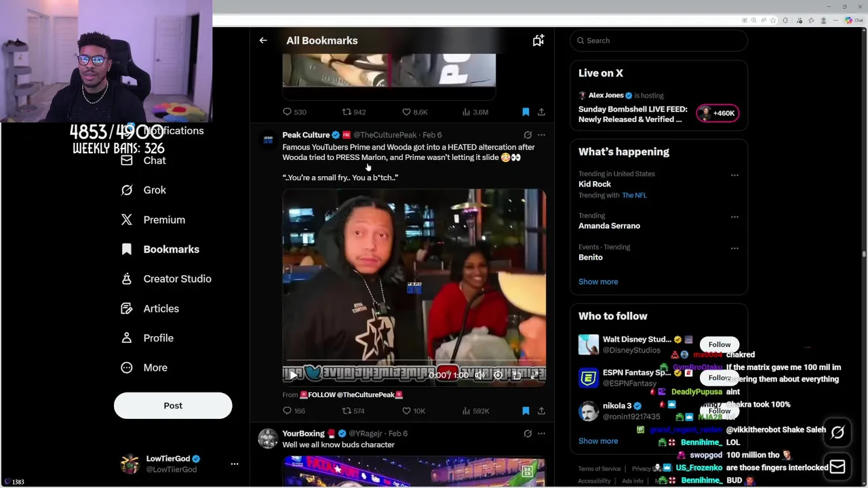The width and height of the screenshot is (868, 488).
Task: Expand the More menu in sidebar
Action: (x=144, y=367)
